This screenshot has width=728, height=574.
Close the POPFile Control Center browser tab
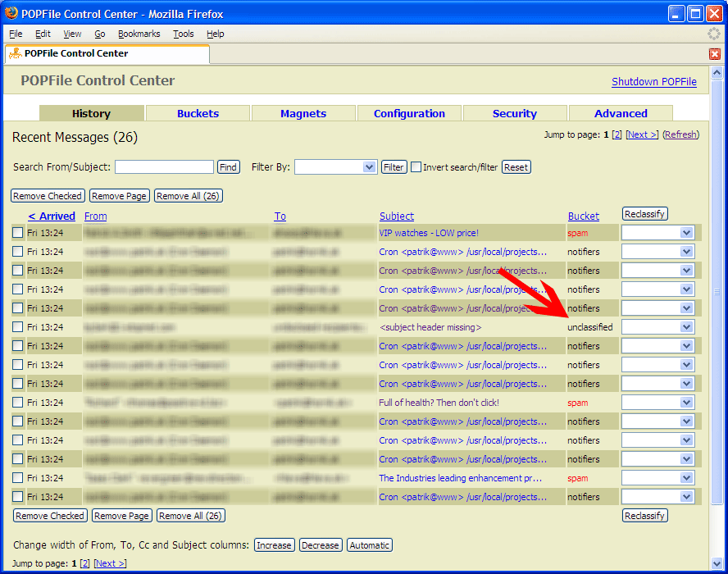pos(715,54)
